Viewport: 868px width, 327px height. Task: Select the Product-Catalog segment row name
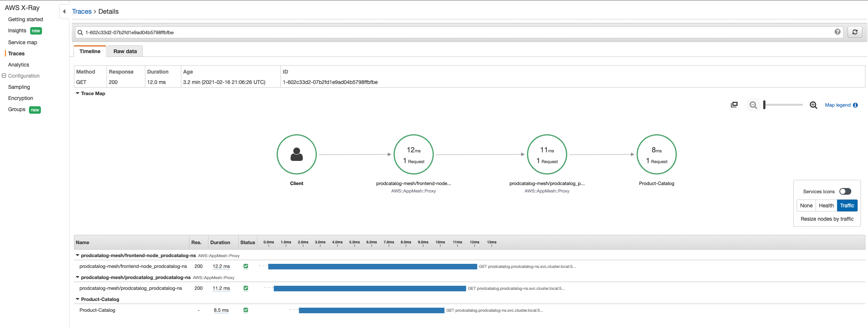(x=97, y=310)
